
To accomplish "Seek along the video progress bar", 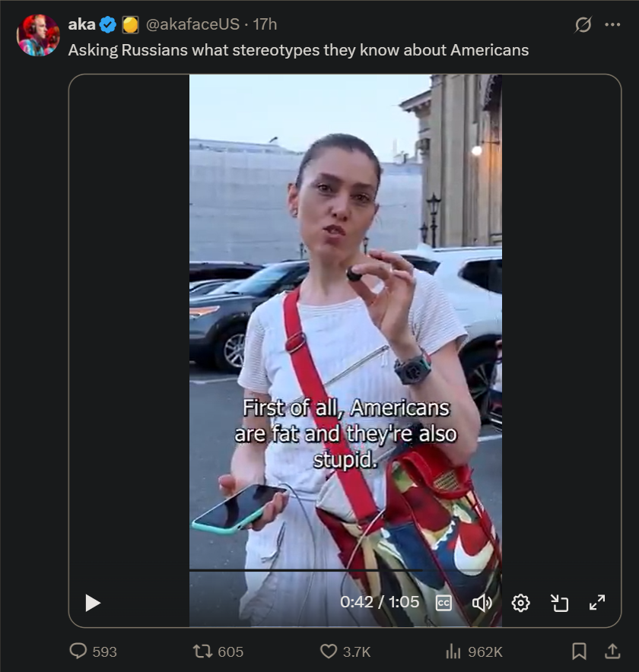I will click(345, 570).
